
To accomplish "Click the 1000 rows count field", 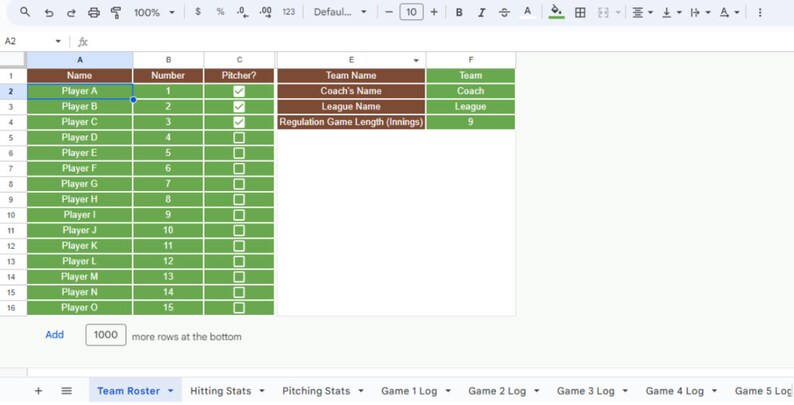I will 106,335.
